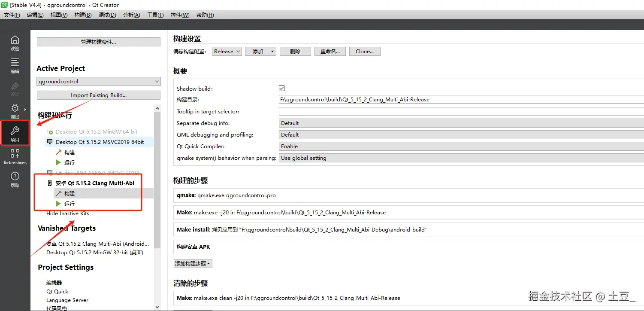The image size is (644, 311).
Task: Open the 分析(A) menu
Action: (131, 15)
